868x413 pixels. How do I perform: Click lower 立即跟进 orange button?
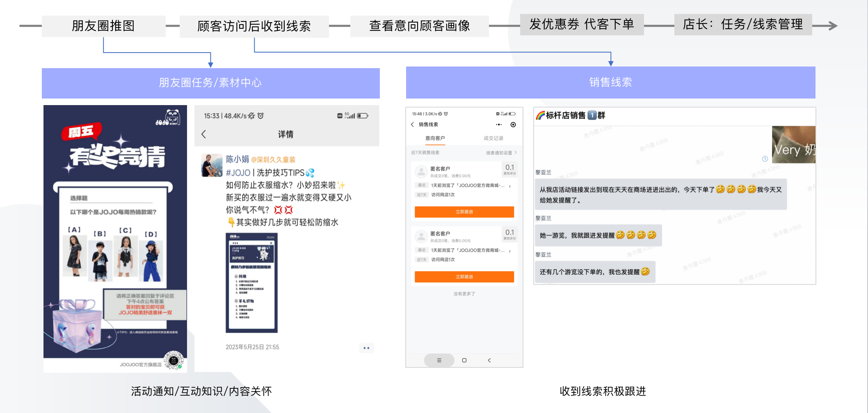[464, 277]
